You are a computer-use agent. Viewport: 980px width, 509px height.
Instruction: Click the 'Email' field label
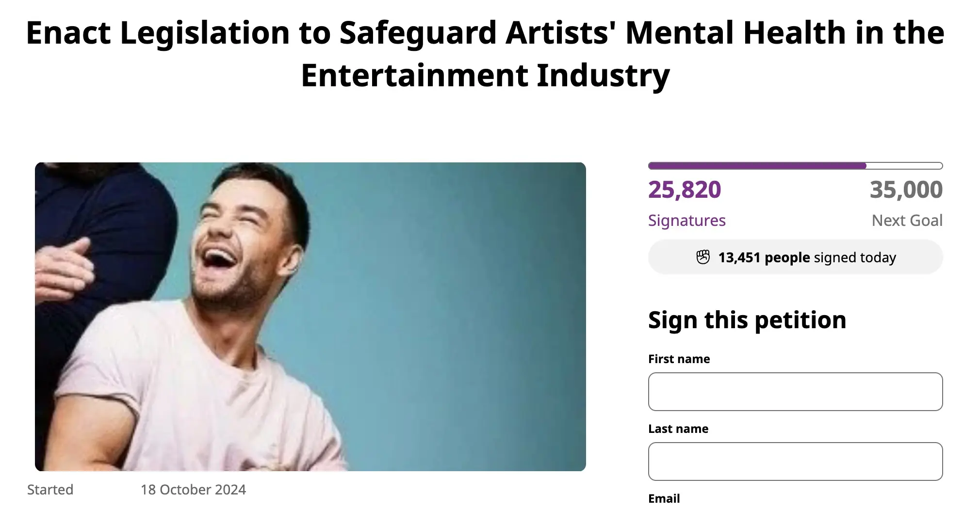(664, 499)
